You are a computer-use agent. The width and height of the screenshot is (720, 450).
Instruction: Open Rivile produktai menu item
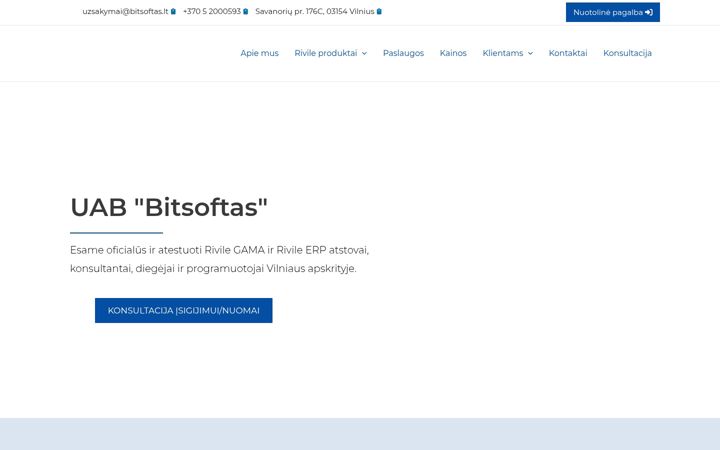click(x=326, y=53)
